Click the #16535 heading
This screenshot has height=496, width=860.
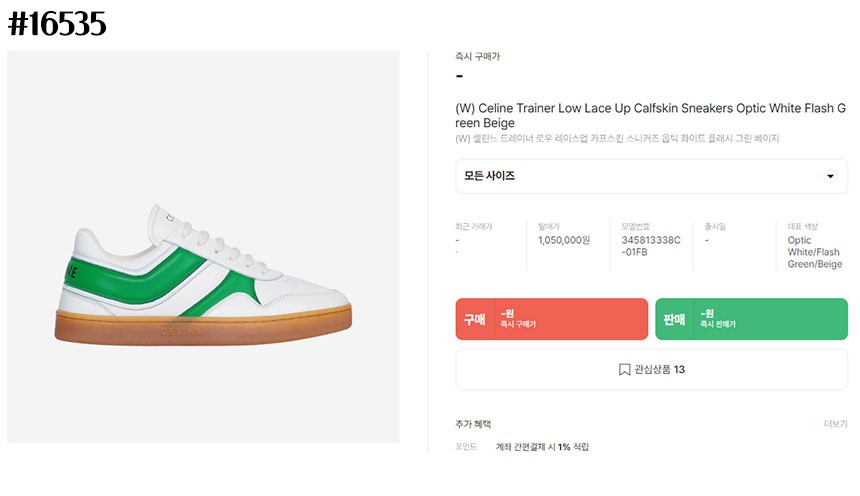tap(57, 24)
